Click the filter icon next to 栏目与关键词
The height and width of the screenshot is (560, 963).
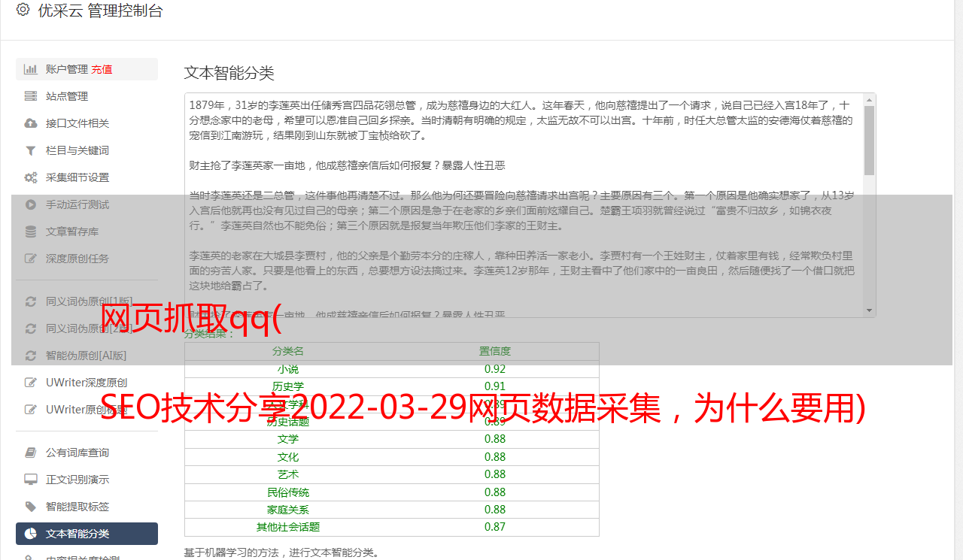(x=31, y=150)
